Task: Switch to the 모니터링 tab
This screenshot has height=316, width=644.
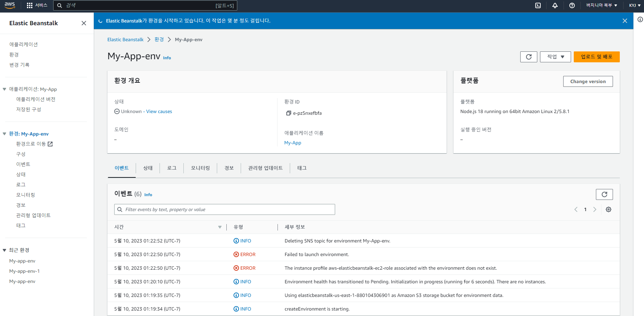Action: point(200,168)
